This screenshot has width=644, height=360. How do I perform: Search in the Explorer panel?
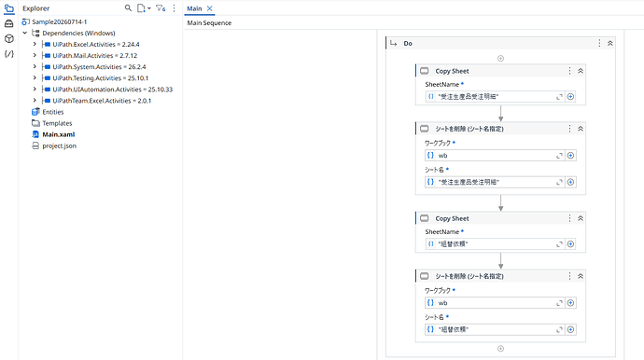[x=128, y=8]
